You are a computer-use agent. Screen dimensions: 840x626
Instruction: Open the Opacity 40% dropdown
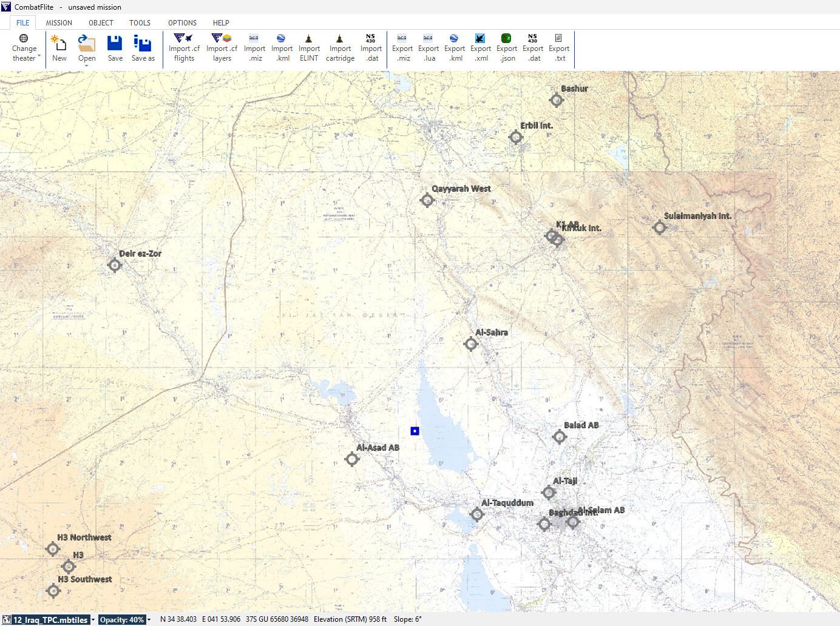(x=125, y=620)
